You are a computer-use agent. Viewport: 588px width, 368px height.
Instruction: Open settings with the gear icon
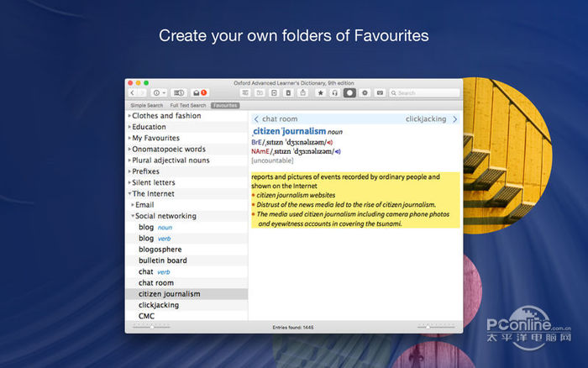coord(365,92)
